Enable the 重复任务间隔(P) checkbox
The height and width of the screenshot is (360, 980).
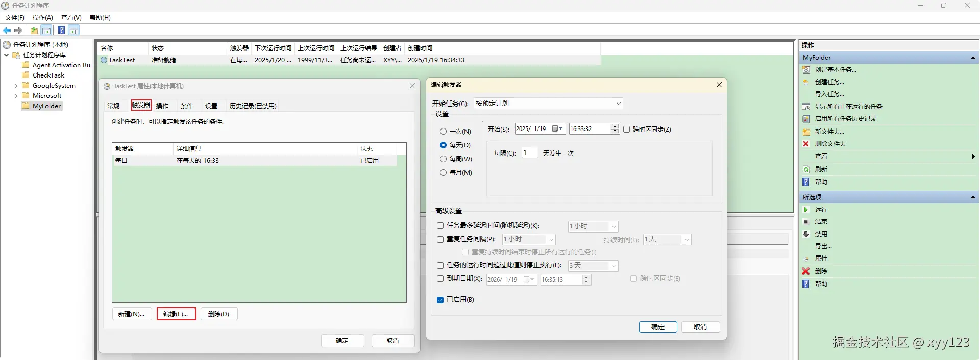pyautogui.click(x=440, y=239)
